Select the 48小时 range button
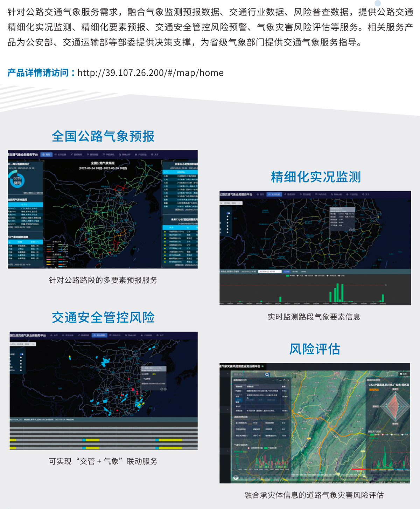Image resolution: width=420 pixels, height=509 pixels. click(295, 271)
